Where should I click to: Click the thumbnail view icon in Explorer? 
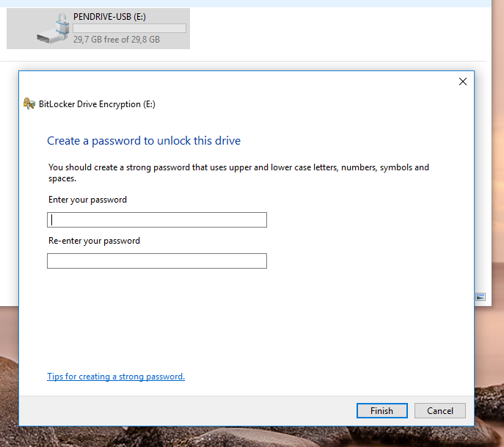[481, 297]
